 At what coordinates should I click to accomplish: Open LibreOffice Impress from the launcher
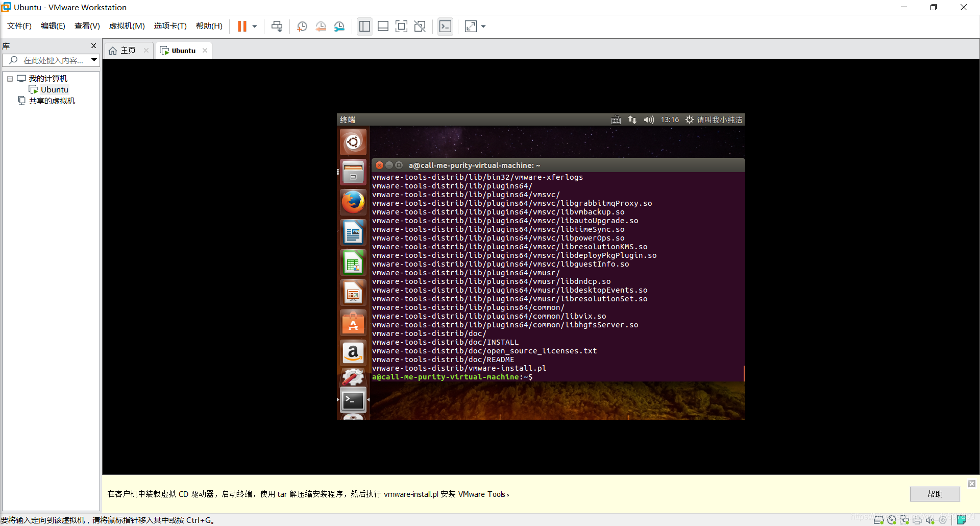click(353, 293)
